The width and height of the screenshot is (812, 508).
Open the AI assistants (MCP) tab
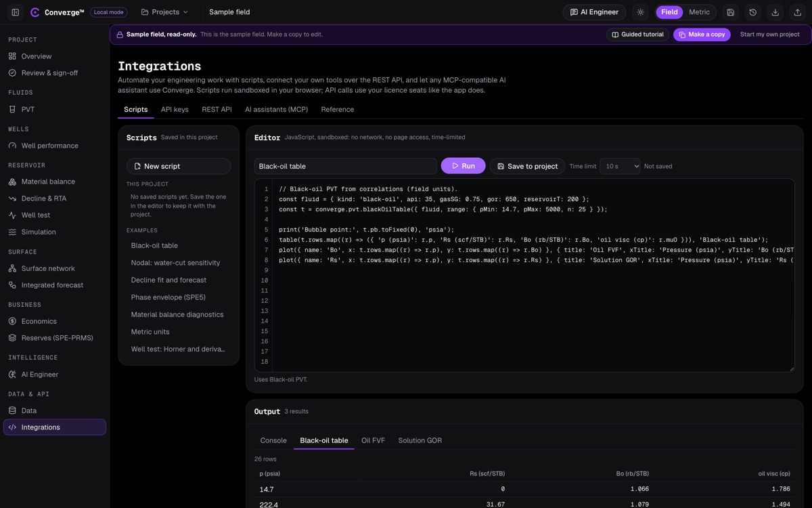point(276,110)
